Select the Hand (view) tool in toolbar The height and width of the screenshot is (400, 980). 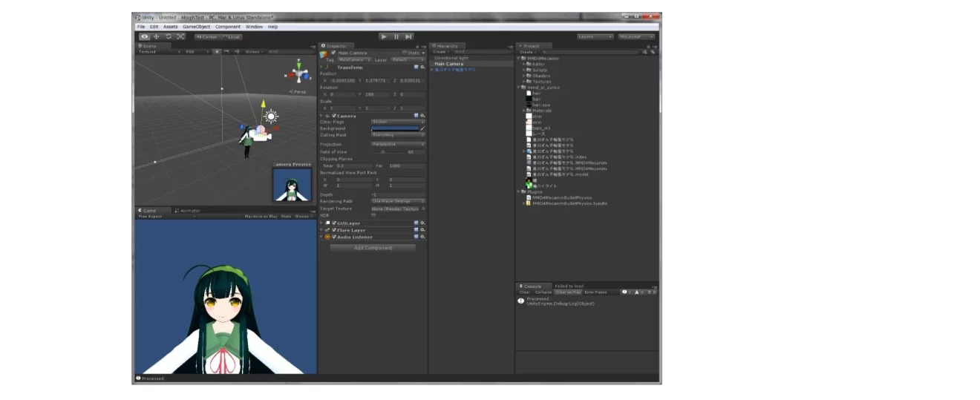145,36
